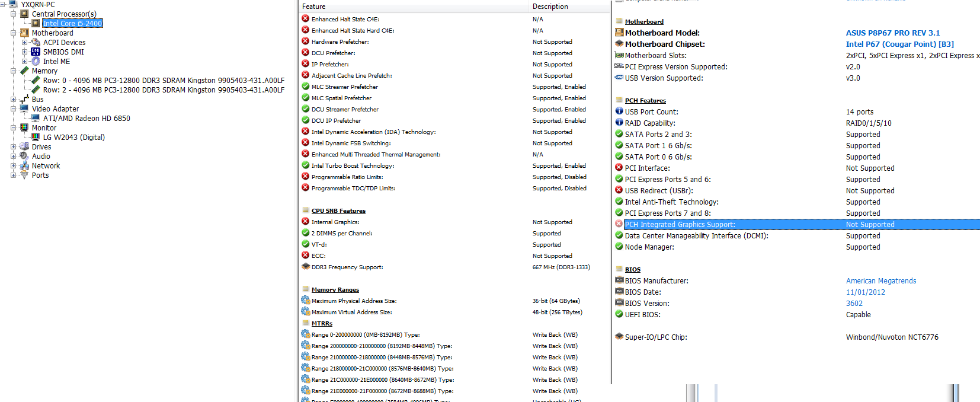Click the green check beside Intel Turbo Boost

coord(305,165)
